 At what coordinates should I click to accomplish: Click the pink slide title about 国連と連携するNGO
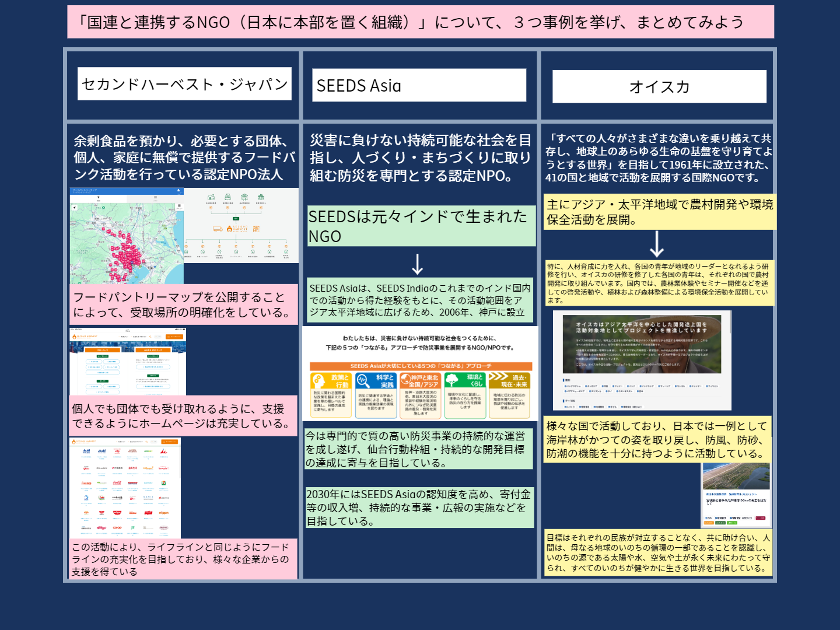tap(421, 22)
